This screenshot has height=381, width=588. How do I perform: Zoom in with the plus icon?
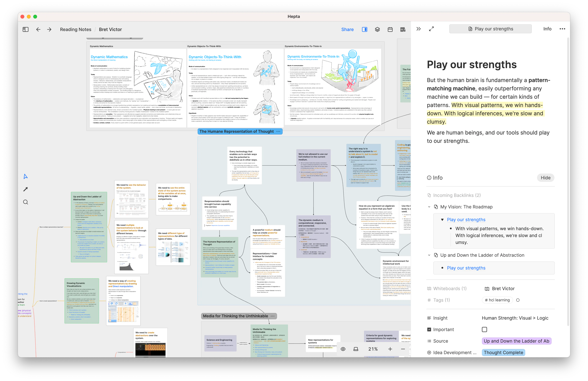click(390, 349)
